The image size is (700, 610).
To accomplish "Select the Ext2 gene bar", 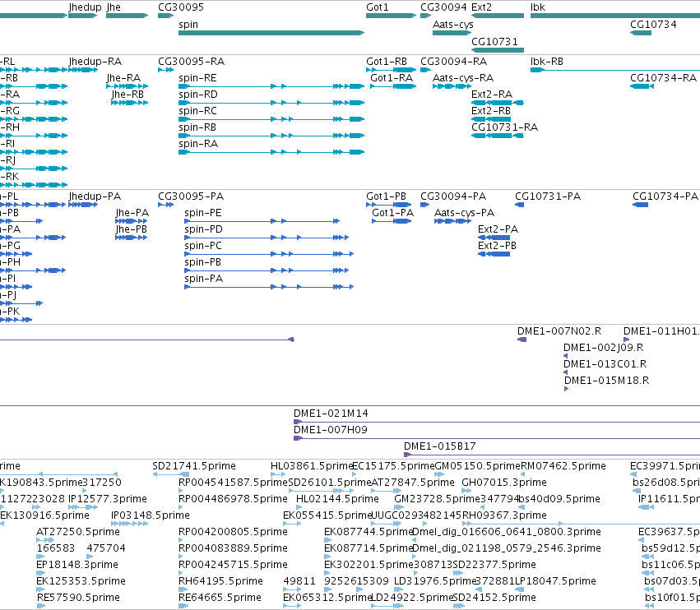I will (498, 16).
